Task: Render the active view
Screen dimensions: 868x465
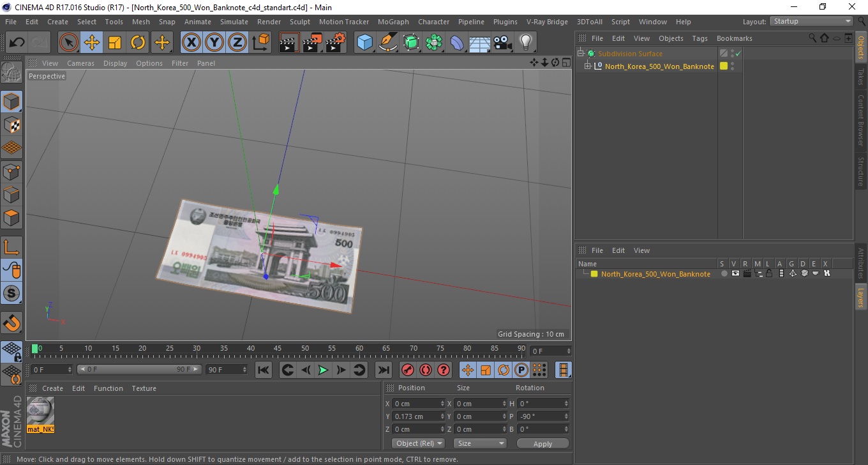Action: 289,43
